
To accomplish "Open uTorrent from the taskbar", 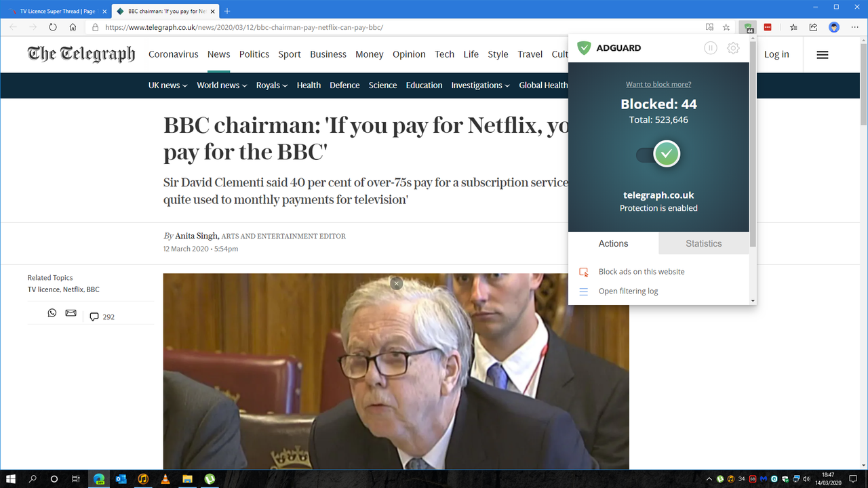I will tap(210, 479).
